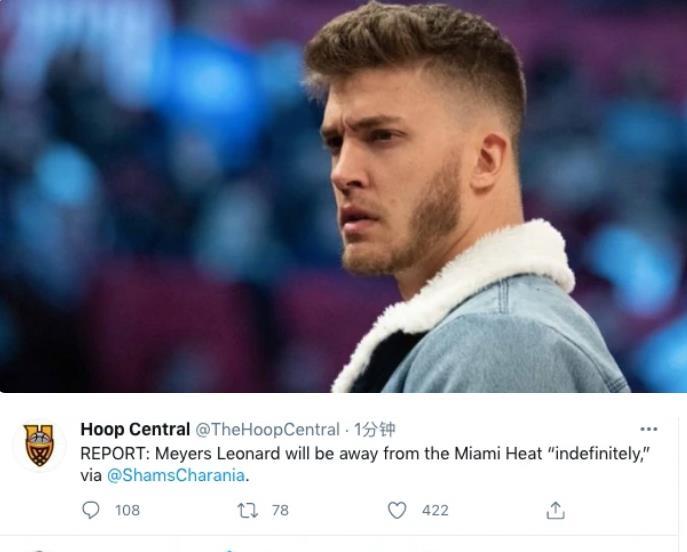The height and width of the screenshot is (552, 687).
Task: Like the tweet with the heart icon
Action: click(x=397, y=510)
